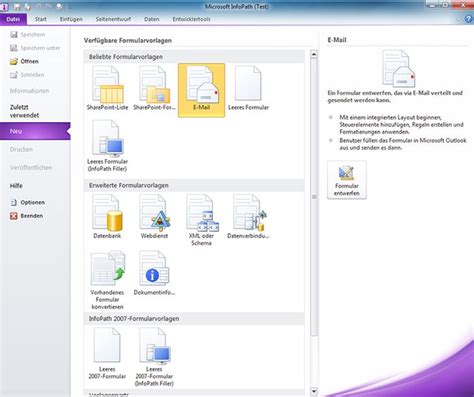Click the help question mark icon
Viewport: 474px width, 397px height.
[x=468, y=19]
